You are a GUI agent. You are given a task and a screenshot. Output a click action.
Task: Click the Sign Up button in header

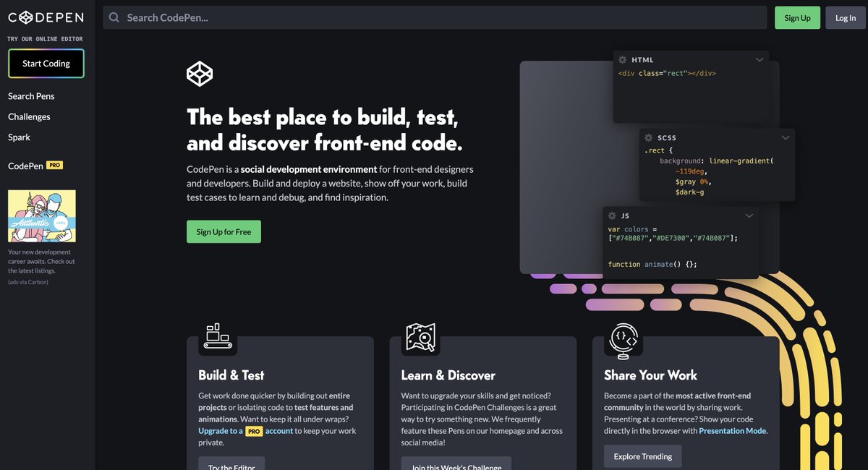click(797, 17)
